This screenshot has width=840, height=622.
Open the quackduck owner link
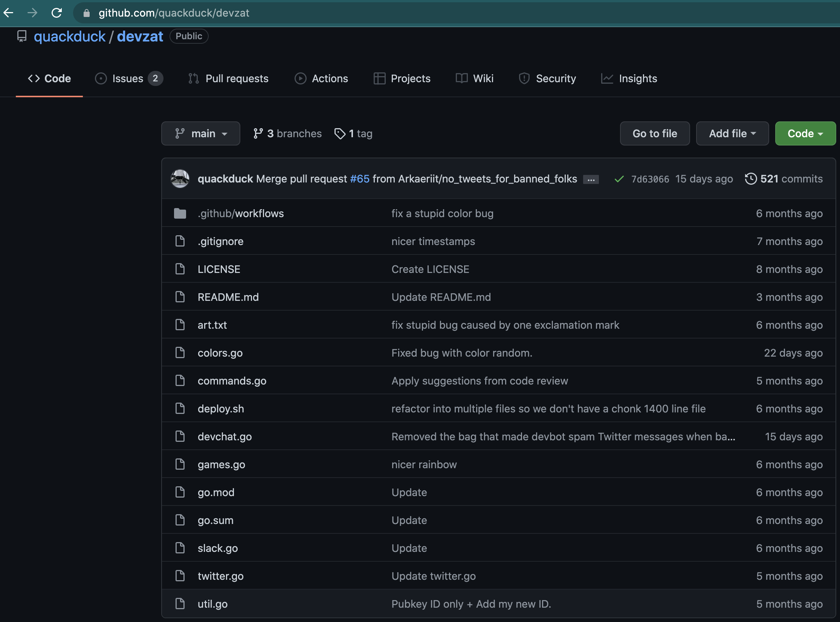pyautogui.click(x=70, y=37)
